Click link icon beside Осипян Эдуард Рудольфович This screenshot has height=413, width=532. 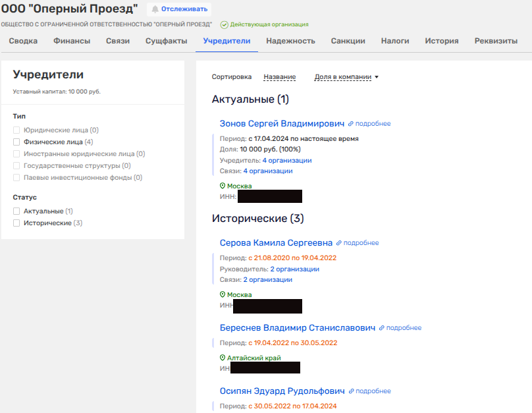[352, 391]
